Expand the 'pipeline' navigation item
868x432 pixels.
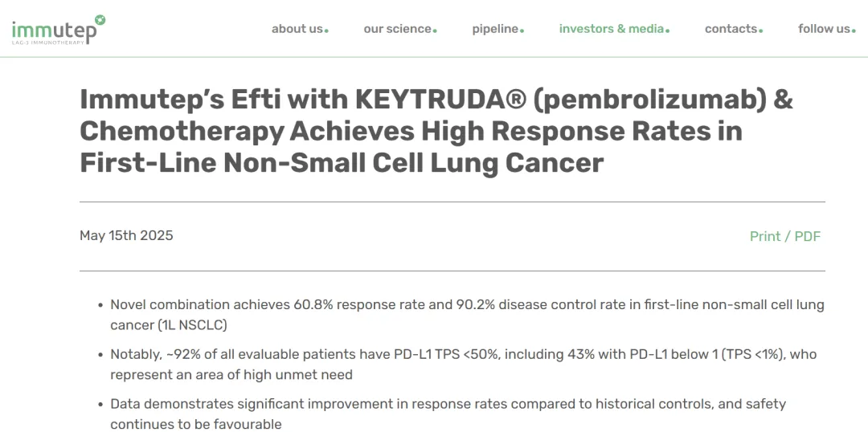[495, 29]
